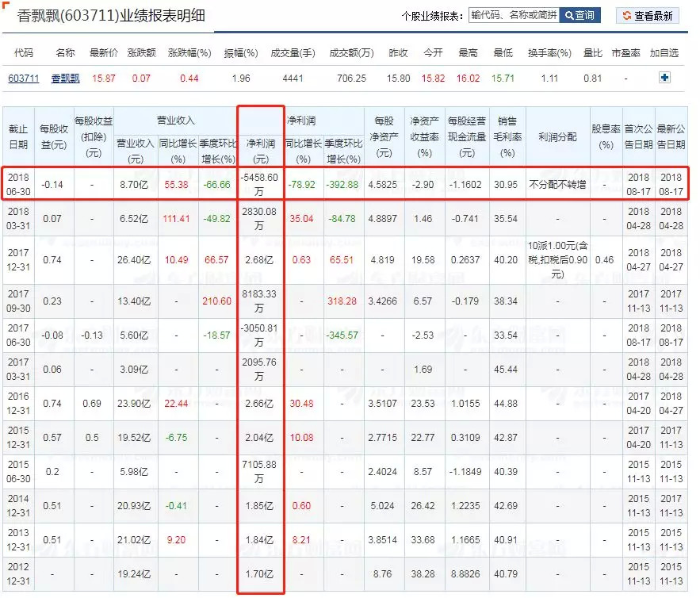Select the 涨跌幅 value 0.44
Screen dimensions: 700x598
tap(189, 79)
